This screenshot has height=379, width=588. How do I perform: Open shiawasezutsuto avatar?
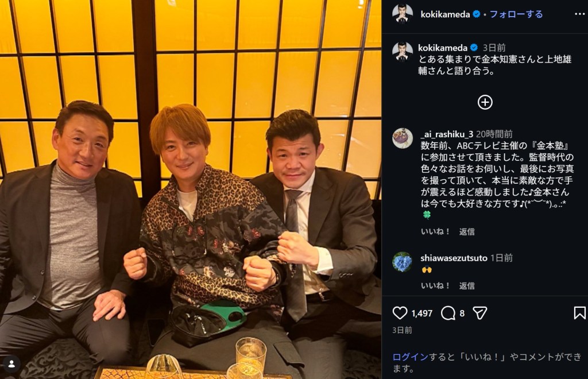[403, 262]
